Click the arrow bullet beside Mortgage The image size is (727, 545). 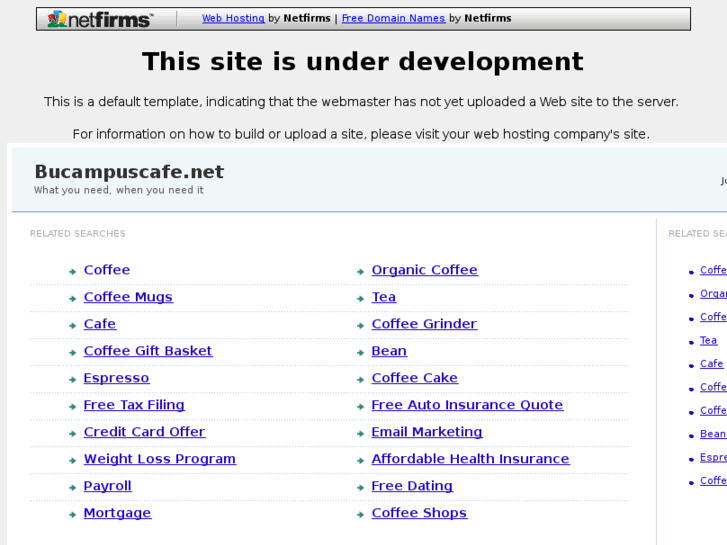72,515
